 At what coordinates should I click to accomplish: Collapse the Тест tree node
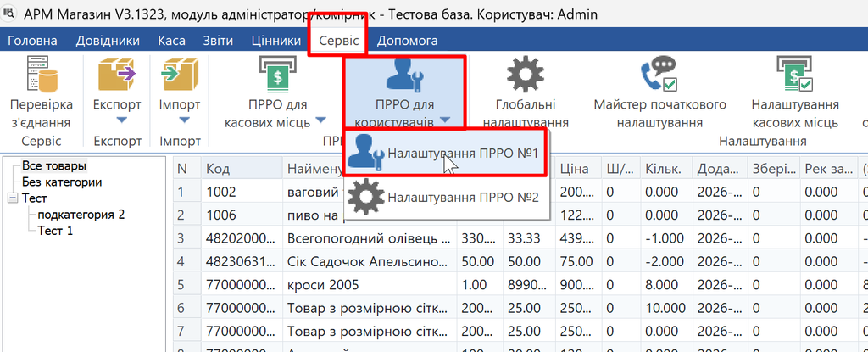(14, 198)
